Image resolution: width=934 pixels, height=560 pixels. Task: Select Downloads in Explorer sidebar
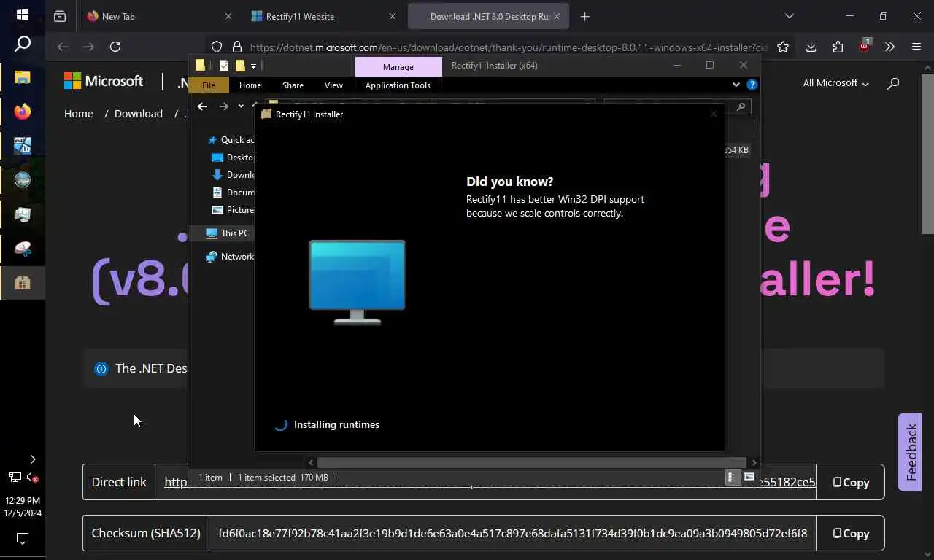pos(232,175)
